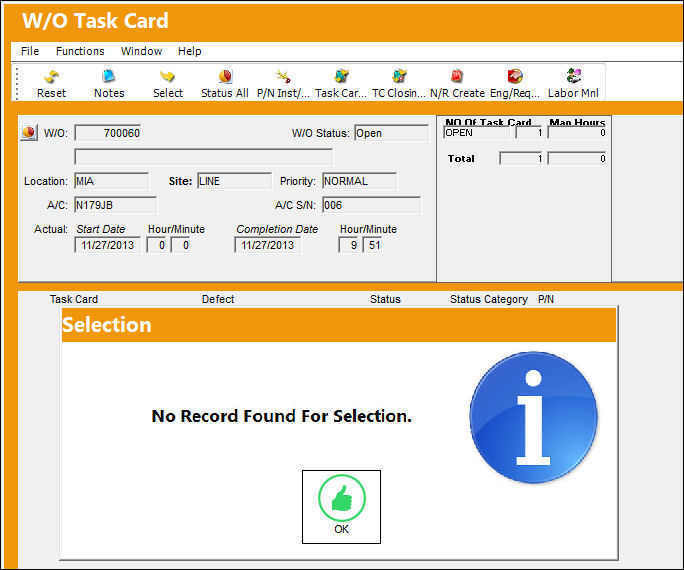The image size is (684, 570).
Task: Open the Eng/Req... toolbar icon
Action: [x=515, y=83]
